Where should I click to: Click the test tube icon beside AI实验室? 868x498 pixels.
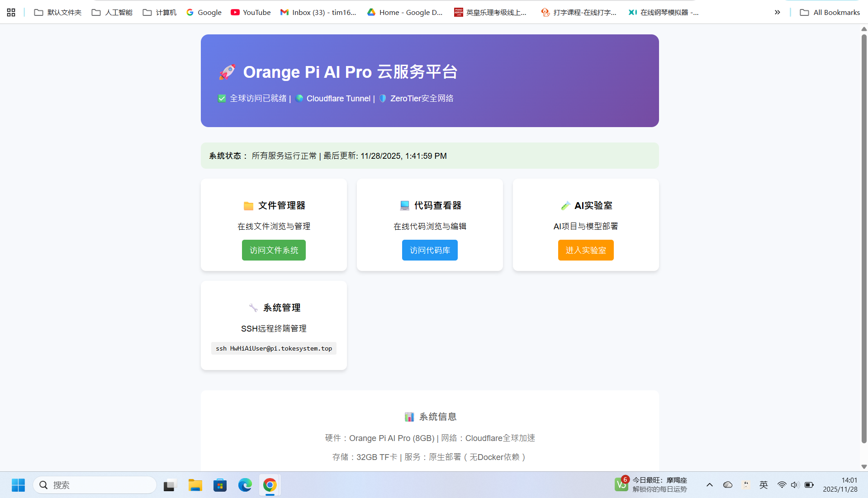pos(565,206)
